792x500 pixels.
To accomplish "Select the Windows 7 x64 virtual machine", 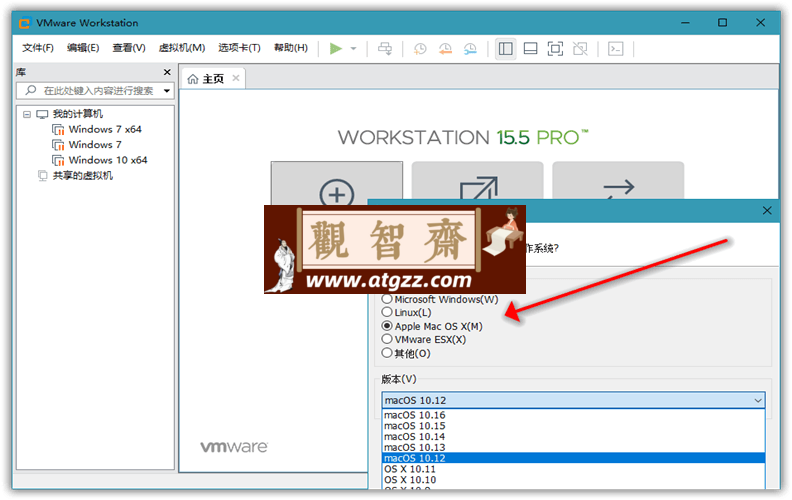I will (105, 129).
